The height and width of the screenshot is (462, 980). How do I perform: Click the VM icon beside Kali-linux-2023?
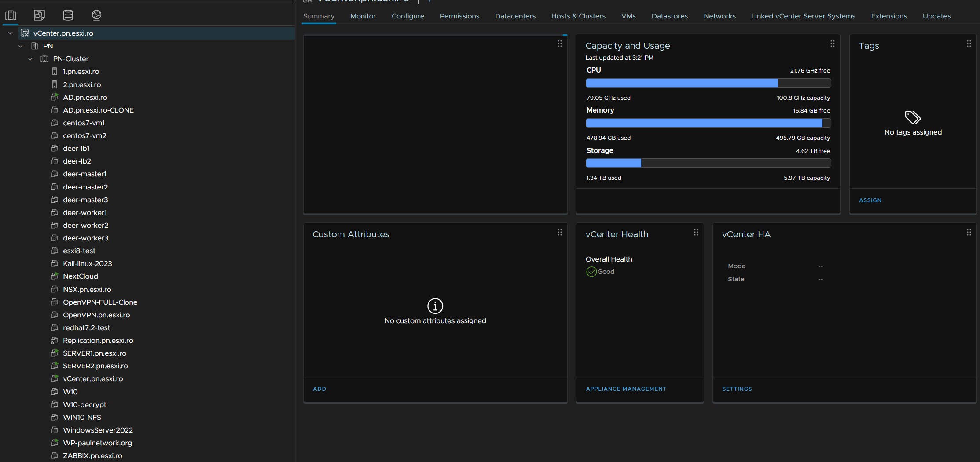[x=55, y=263]
